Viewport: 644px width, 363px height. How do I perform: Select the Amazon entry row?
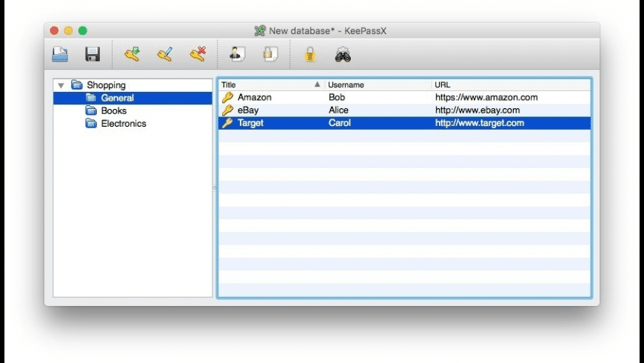255,97
